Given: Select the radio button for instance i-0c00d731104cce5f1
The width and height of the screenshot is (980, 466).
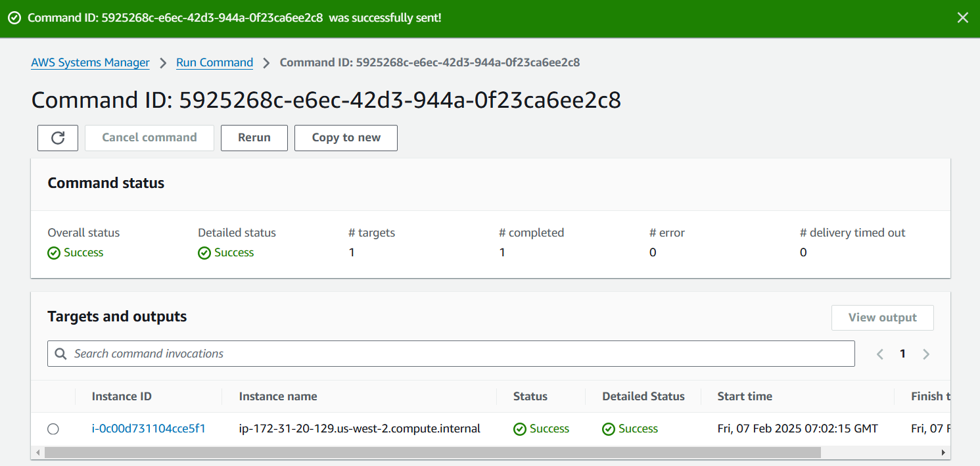Looking at the screenshot, I should [x=53, y=429].
